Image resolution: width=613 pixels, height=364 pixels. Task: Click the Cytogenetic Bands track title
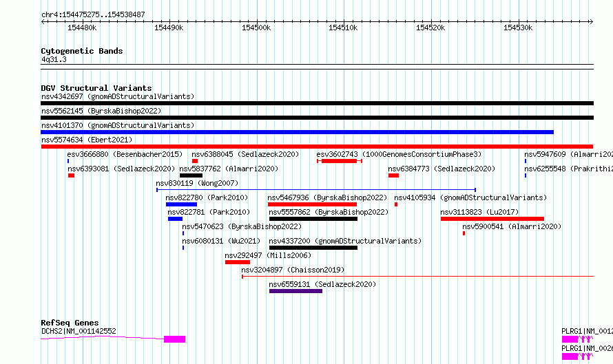pos(82,51)
